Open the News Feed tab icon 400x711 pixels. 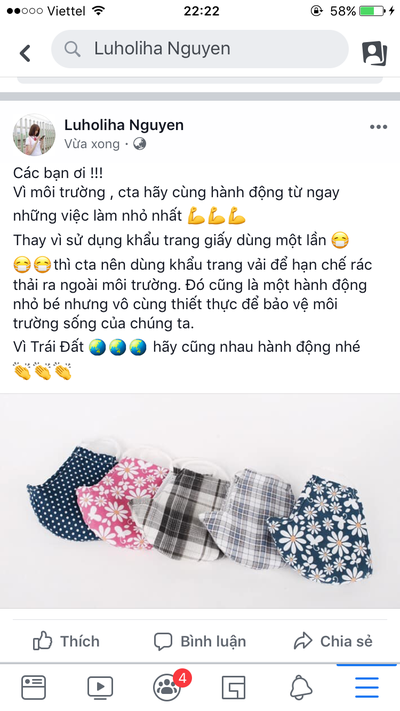pos(34,687)
